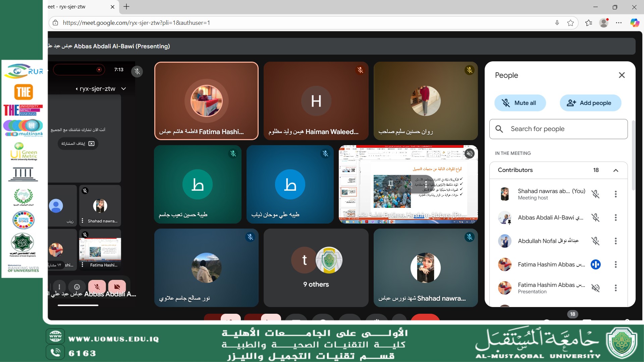This screenshot has width=644, height=362.
Task: Mute Abdullah Nofal microphone in list
Action: (595, 241)
